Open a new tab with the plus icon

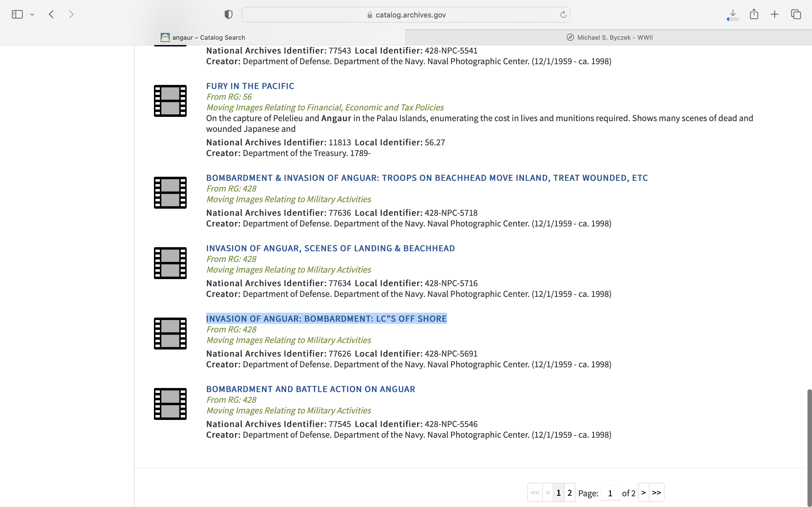coord(775,14)
